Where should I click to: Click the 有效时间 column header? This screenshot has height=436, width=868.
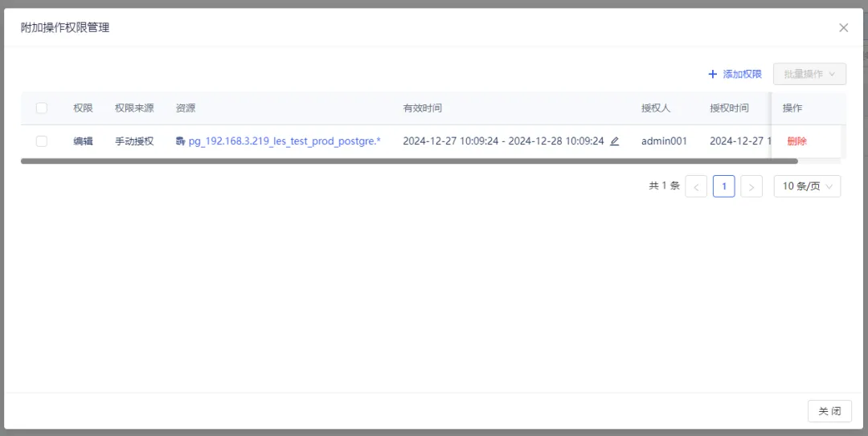coord(422,108)
